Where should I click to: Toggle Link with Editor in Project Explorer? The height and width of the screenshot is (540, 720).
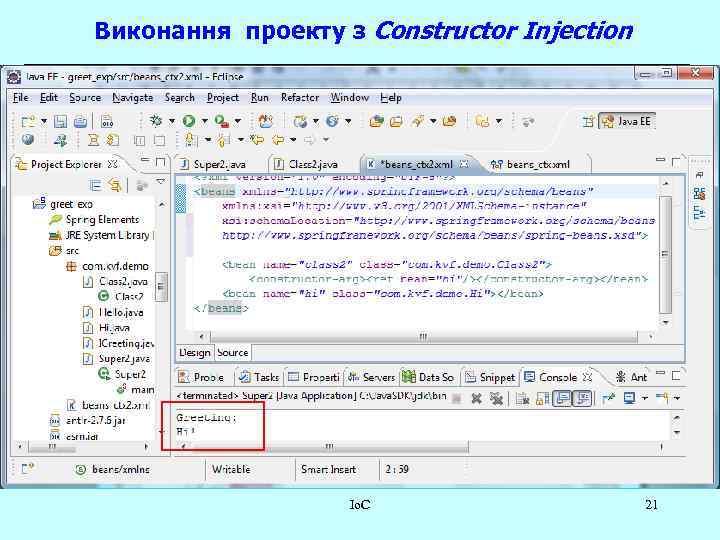point(114,185)
